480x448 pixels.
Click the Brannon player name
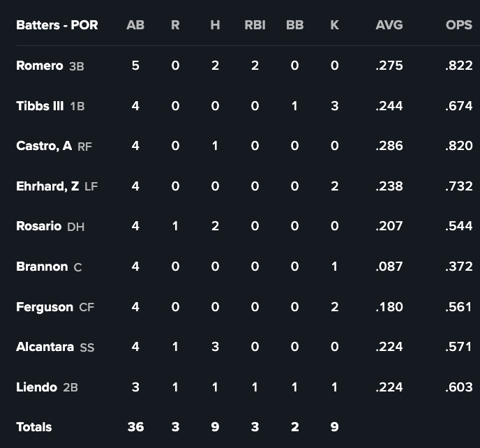point(42,267)
